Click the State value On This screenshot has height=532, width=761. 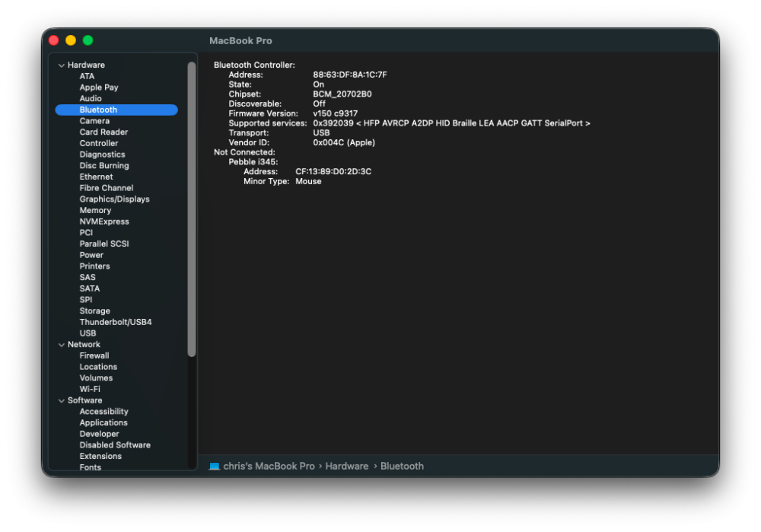[x=318, y=84]
